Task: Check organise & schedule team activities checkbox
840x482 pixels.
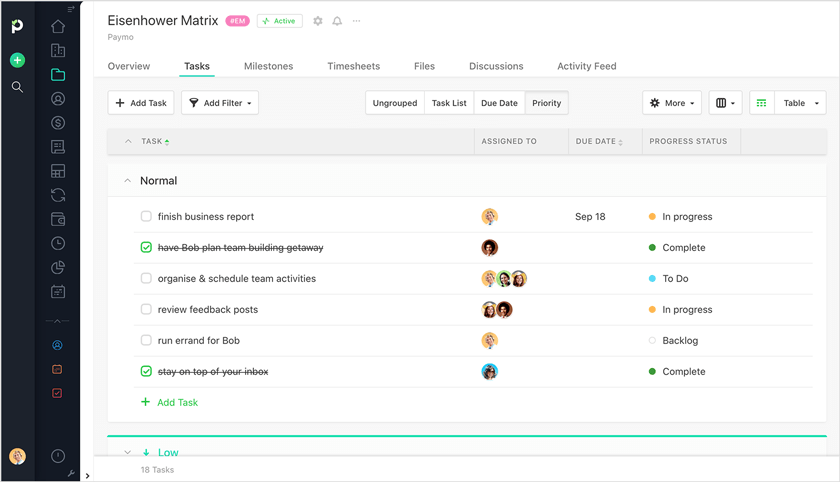Action: pos(146,278)
